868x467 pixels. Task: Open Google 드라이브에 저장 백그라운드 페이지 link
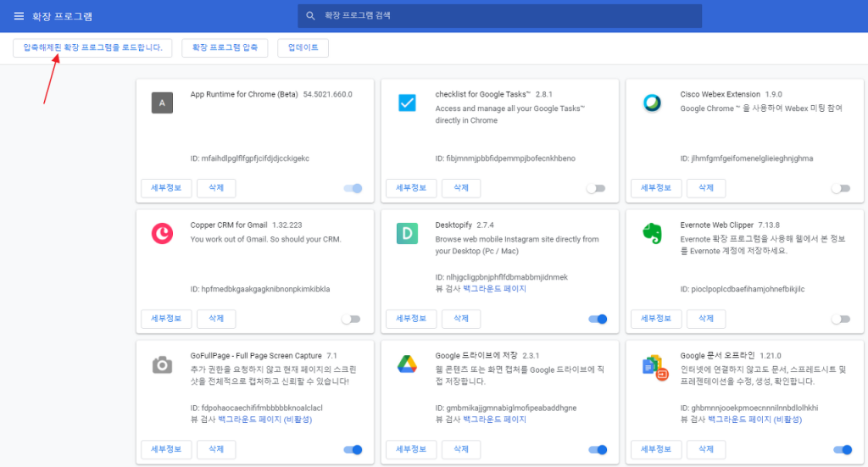(x=494, y=420)
